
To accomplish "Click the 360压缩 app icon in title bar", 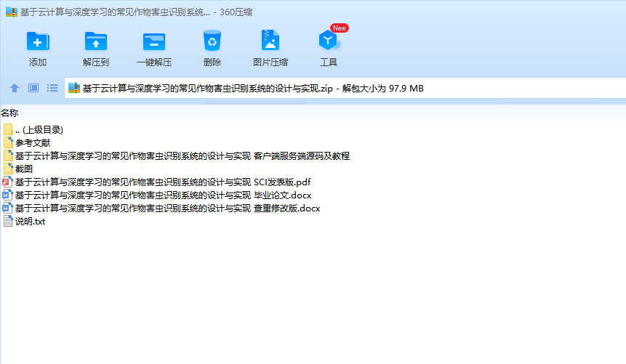I will [12, 12].
